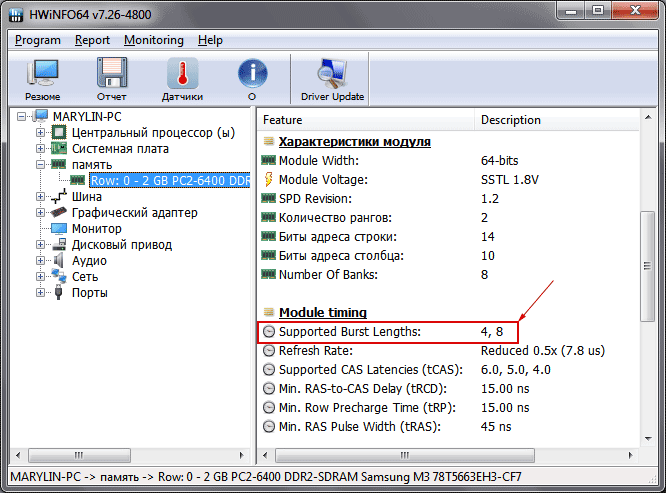Expand the Центральный процессор node
Viewport: 666px width, 493px height.
(41, 133)
